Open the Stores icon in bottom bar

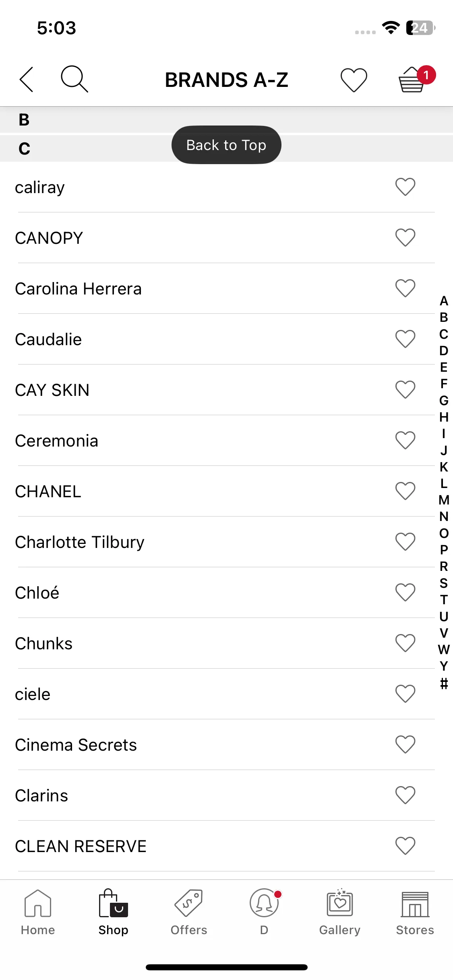click(x=415, y=912)
